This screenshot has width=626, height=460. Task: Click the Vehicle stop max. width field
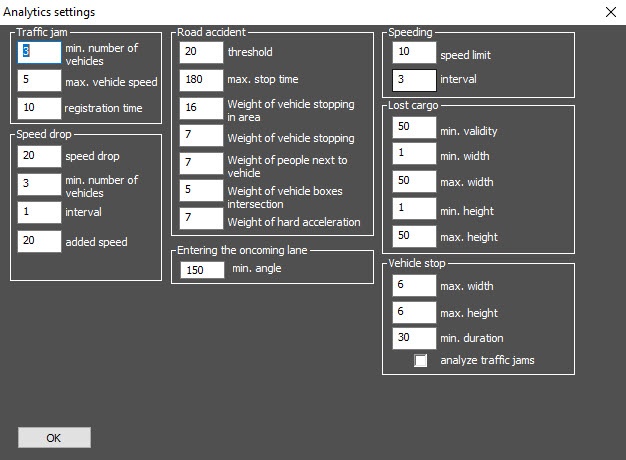414,286
